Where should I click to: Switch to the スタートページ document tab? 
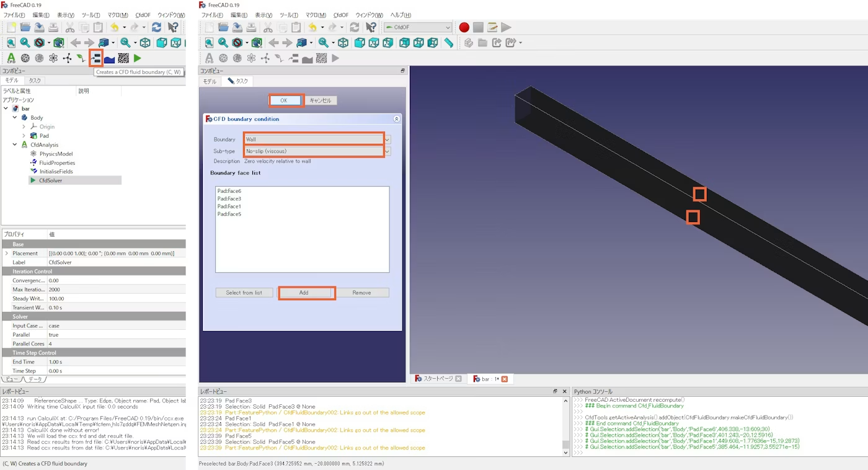pyautogui.click(x=438, y=379)
